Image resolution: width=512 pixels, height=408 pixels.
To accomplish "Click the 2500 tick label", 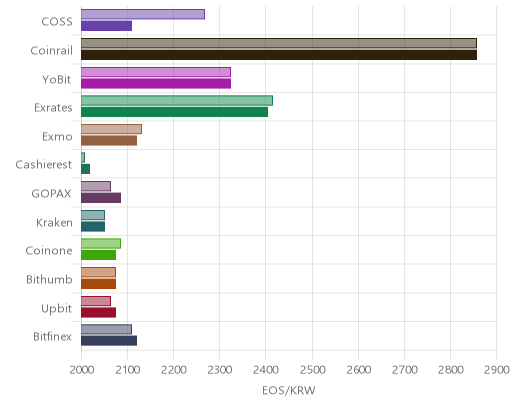I will (x=312, y=370).
